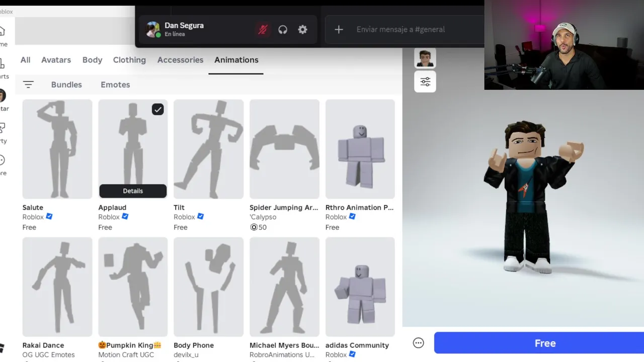Click the Roblox creator under Rthro Animation
The height and width of the screenshot is (362, 644).
coord(336,217)
